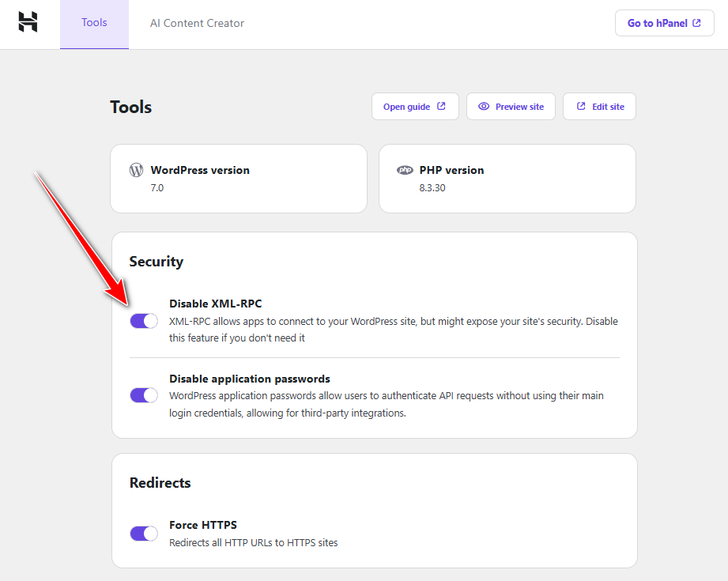Click the external link icon in Edit site
This screenshot has width=728, height=581.
(581, 107)
